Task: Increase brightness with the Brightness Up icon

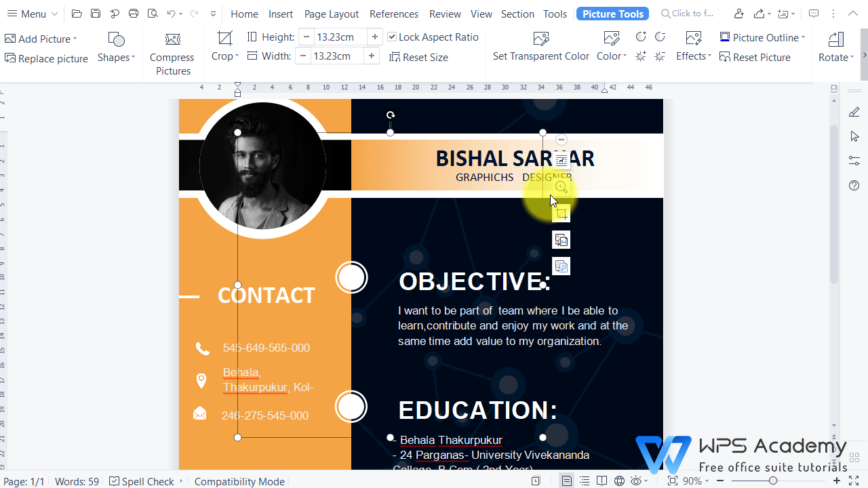Action: click(x=641, y=56)
